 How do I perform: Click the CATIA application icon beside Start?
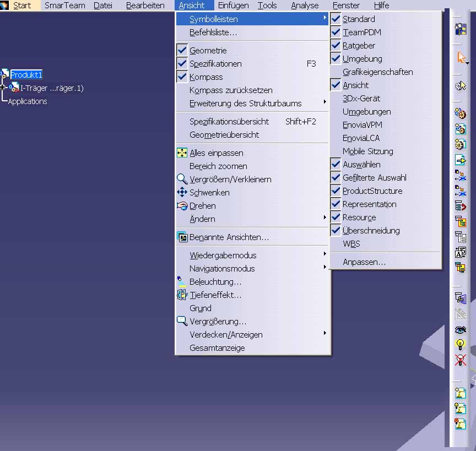tap(4, 6)
